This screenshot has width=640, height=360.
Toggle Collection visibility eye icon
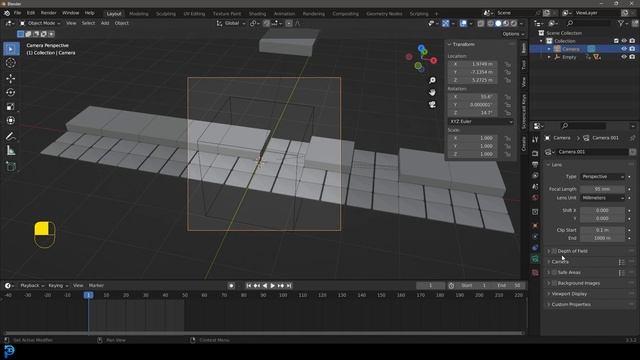pos(624,41)
